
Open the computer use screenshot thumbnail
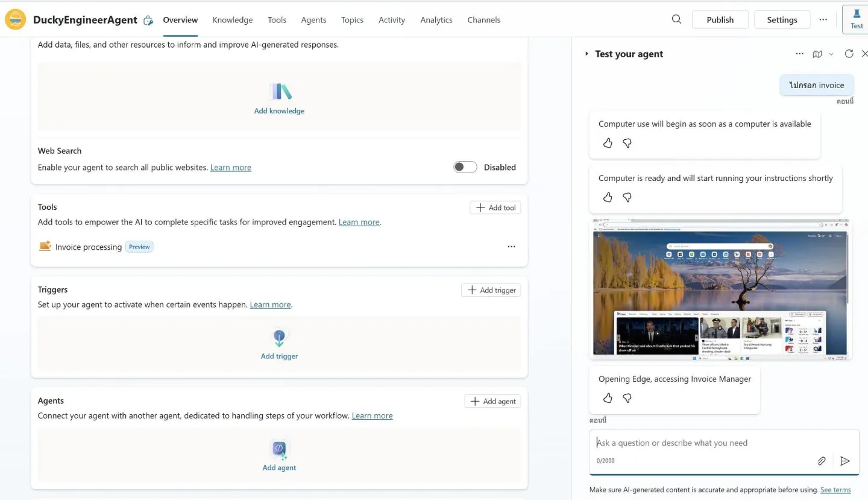click(720, 289)
